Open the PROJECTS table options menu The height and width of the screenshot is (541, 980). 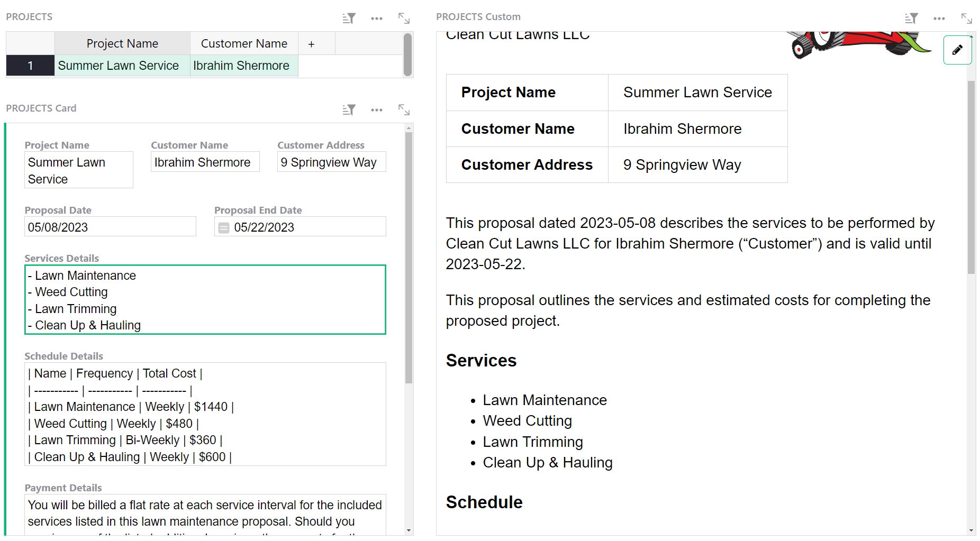point(376,19)
